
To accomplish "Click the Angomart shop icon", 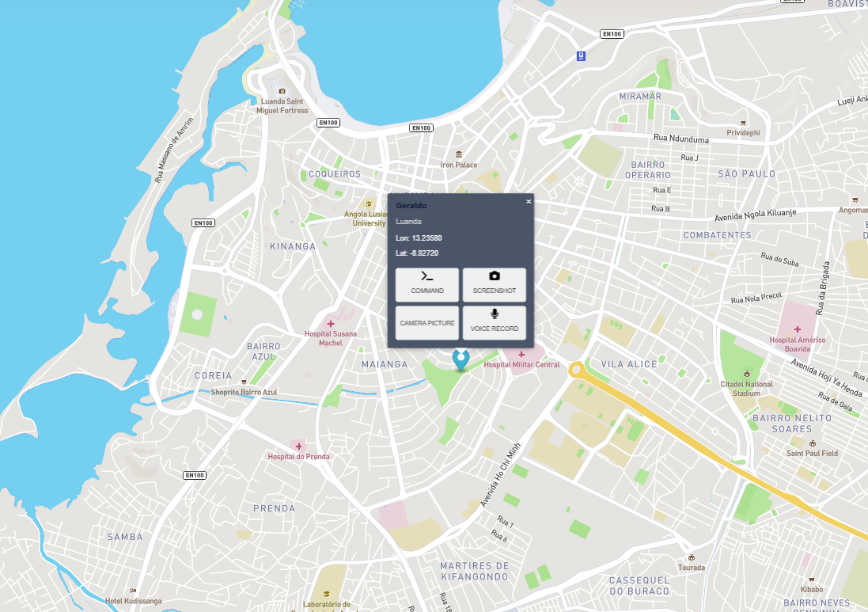I will [x=855, y=200].
